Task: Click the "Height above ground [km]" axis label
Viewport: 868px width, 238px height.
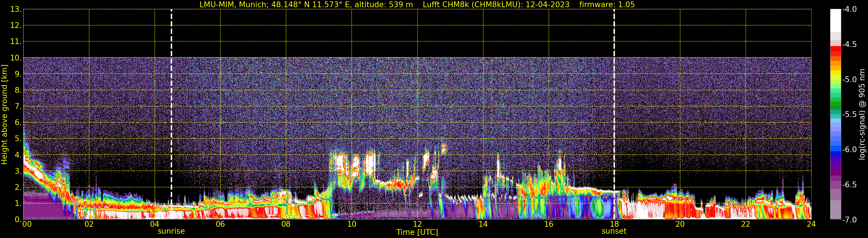Action: click(4, 115)
